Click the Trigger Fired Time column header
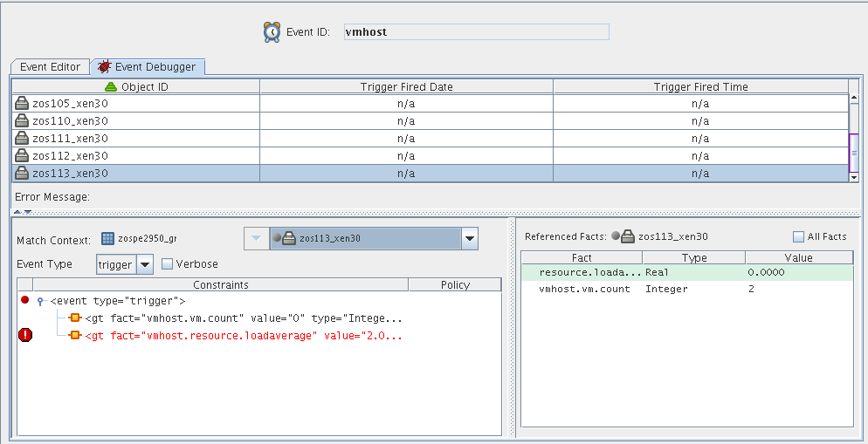868x444 pixels. click(x=700, y=86)
